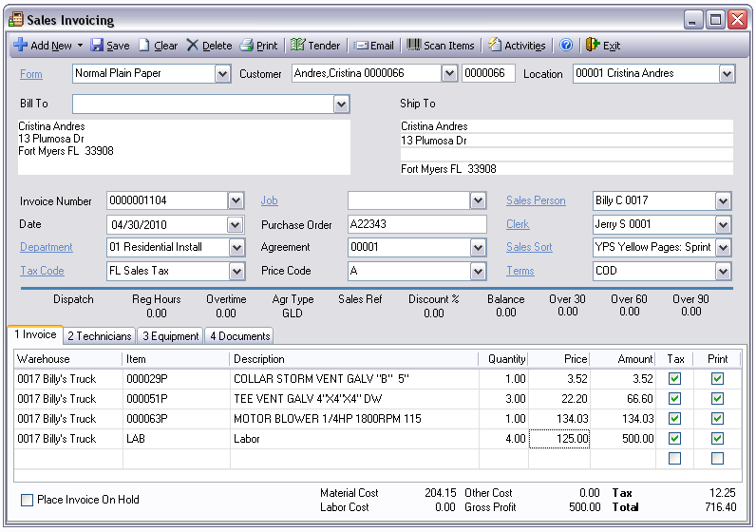Toggle Print checkbox for COLLAR STORM VENT row
756x532 pixels.
[x=717, y=379]
